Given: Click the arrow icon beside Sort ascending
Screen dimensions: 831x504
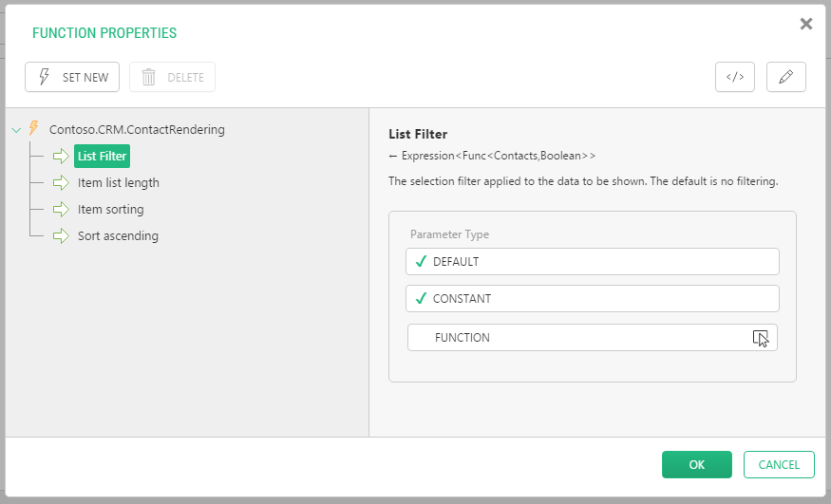Looking at the screenshot, I should [62, 235].
